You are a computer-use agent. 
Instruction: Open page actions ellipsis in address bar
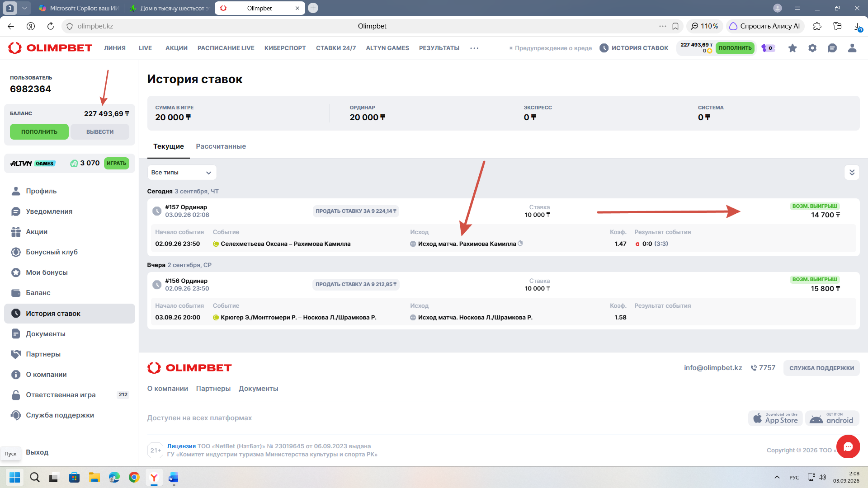point(662,26)
